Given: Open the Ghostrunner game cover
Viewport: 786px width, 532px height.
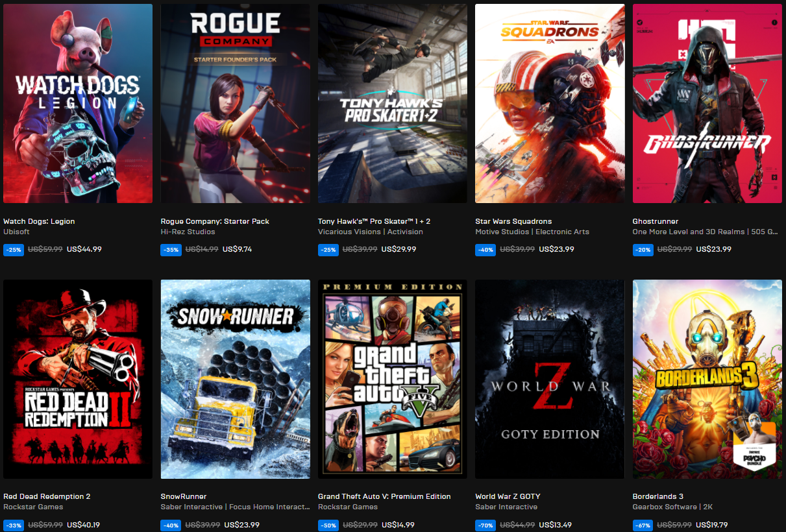Looking at the screenshot, I should click(707, 104).
